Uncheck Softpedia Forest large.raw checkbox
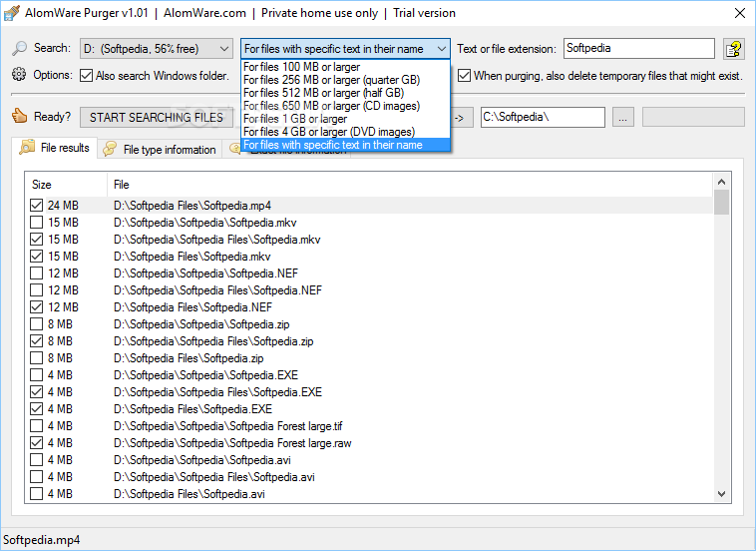Viewport: 756px width, 551px height. click(36, 442)
